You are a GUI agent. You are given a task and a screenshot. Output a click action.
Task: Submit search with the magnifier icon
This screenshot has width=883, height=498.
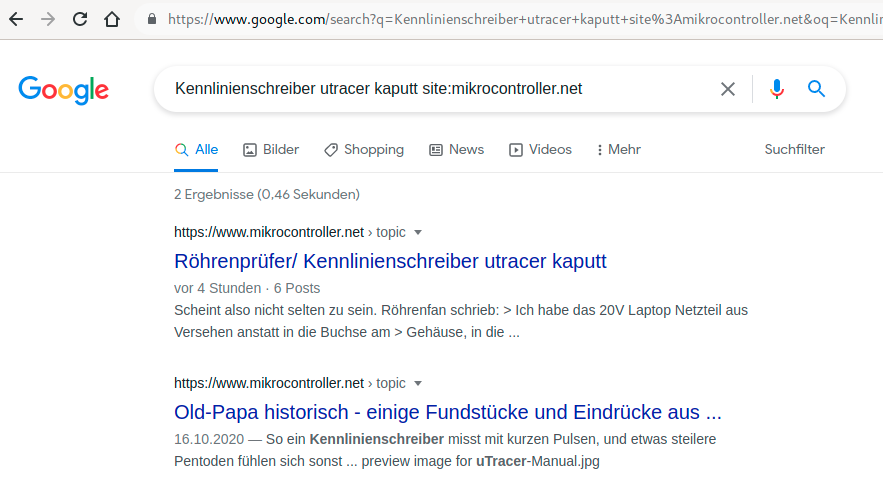(x=817, y=88)
